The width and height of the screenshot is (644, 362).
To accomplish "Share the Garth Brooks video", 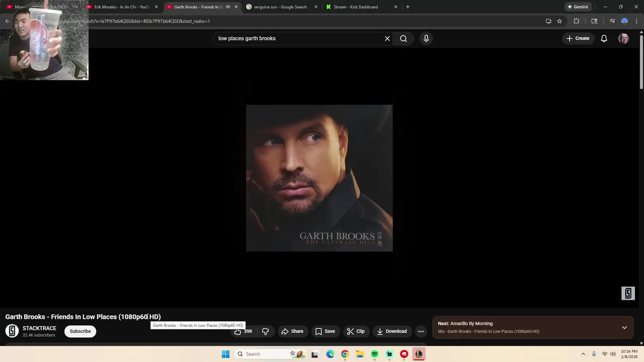I will click(x=292, y=331).
